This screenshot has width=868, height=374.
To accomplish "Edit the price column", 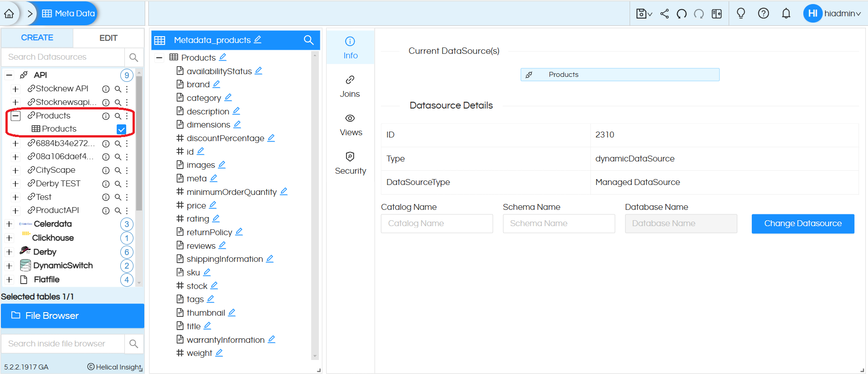I will [213, 205].
